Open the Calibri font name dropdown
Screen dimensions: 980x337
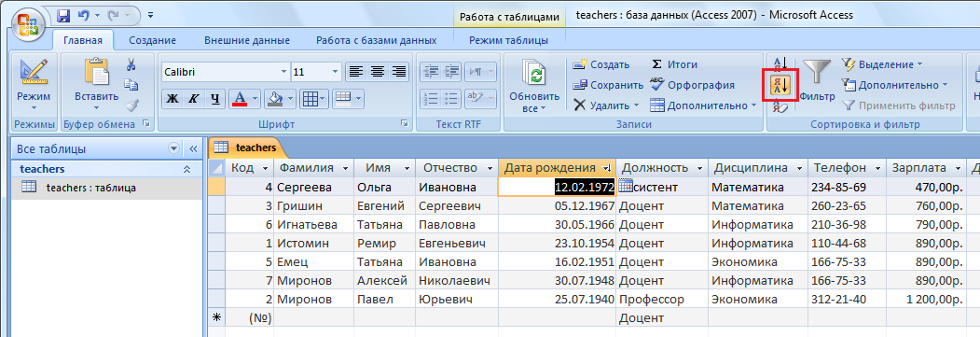coord(283,72)
